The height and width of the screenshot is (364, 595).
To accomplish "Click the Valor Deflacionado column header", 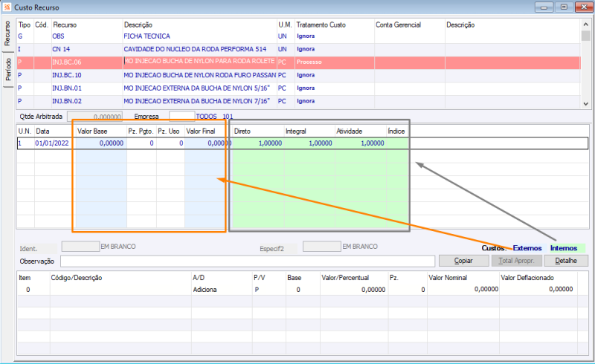I will tap(527, 278).
